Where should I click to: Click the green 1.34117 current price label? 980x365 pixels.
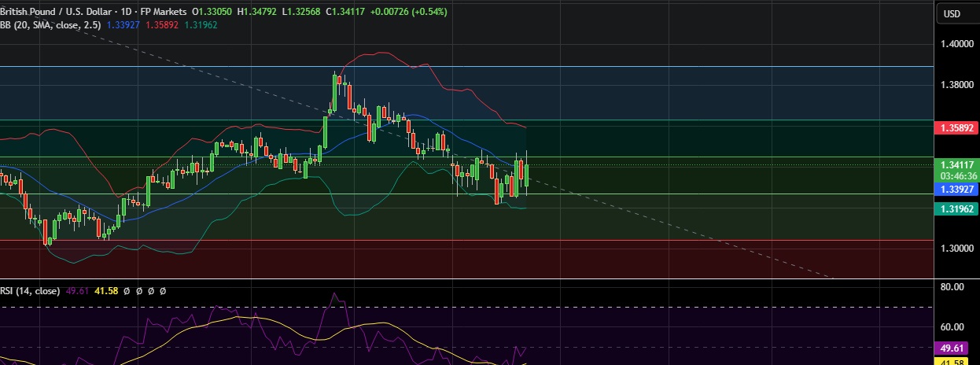(956, 164)
